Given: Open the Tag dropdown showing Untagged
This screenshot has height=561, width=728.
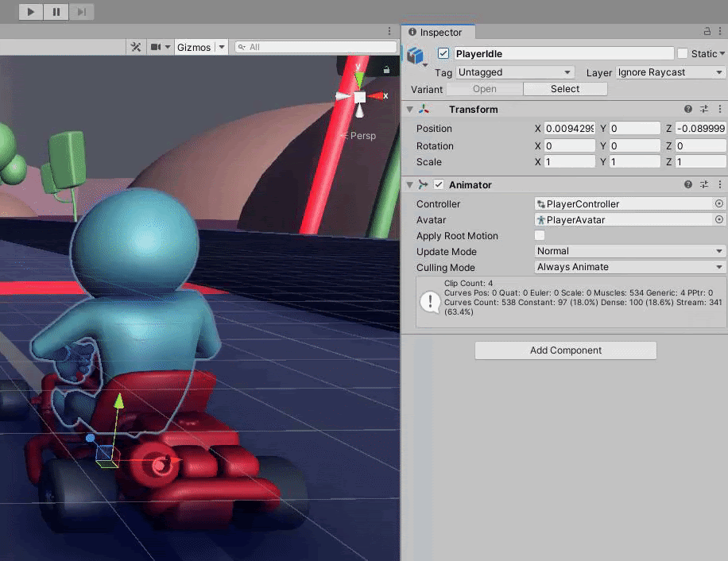Looking at the screenshot, I should pyautogui.click(x=514, y=72).
